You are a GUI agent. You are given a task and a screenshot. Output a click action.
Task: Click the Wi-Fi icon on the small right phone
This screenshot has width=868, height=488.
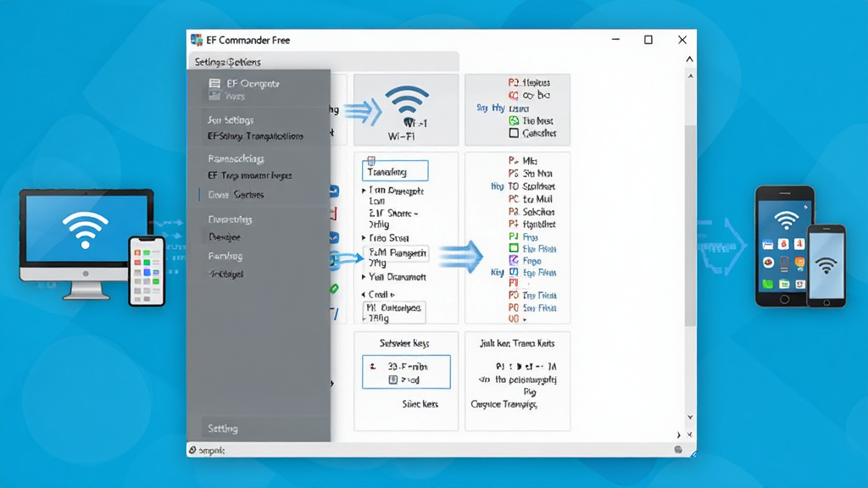[x=826, y=265]
